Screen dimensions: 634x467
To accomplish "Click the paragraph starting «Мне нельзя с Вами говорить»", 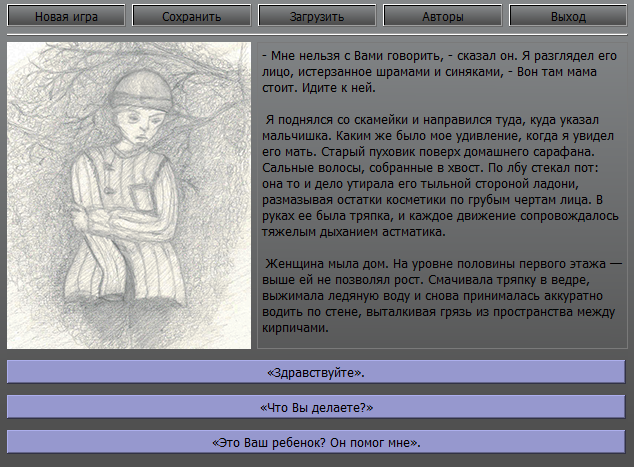I will (x=440, y=72).
